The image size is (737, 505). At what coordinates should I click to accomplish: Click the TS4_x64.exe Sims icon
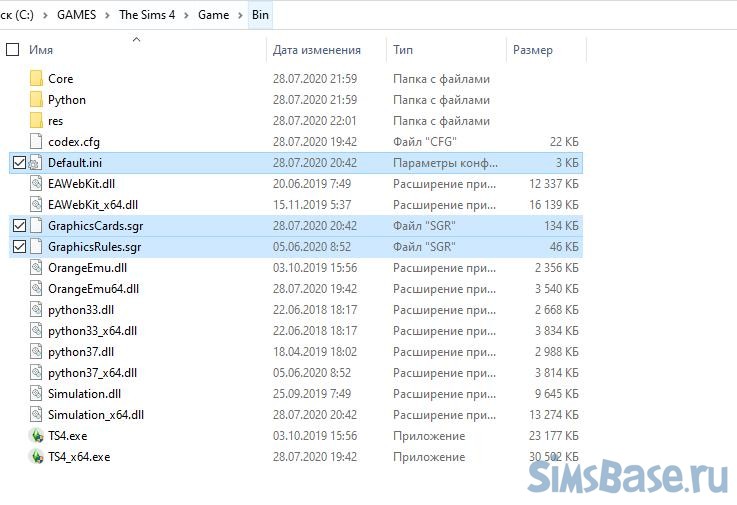(37, 457)
